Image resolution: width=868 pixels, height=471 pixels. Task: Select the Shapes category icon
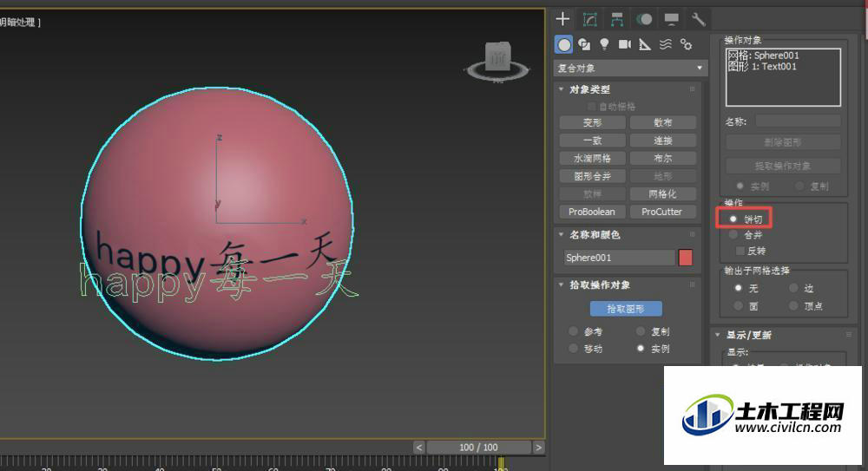584,44
